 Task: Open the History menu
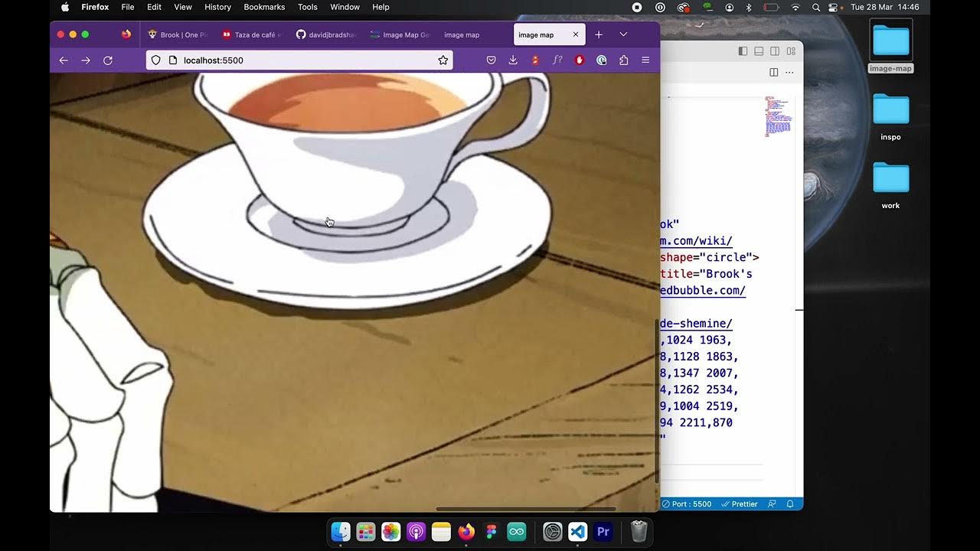coord(217,7)
